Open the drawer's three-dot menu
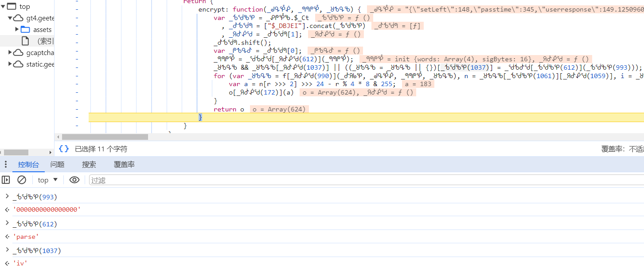 [6, 165]
